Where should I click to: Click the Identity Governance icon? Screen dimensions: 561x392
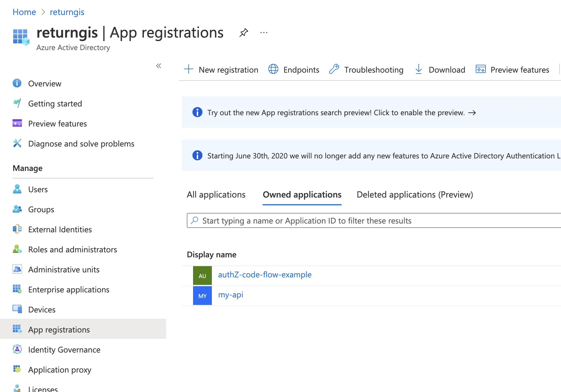[17, 349]
